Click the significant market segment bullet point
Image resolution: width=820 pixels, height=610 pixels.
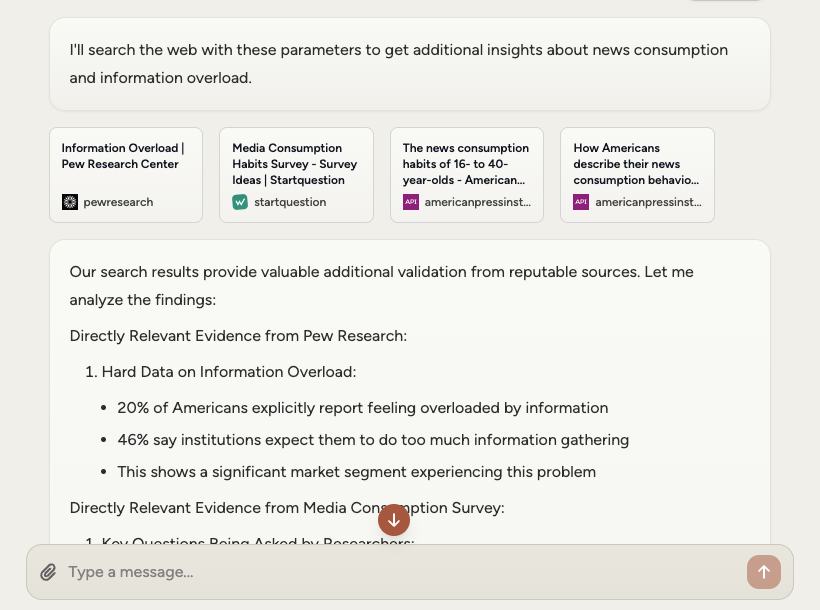(x=356, y=472)
